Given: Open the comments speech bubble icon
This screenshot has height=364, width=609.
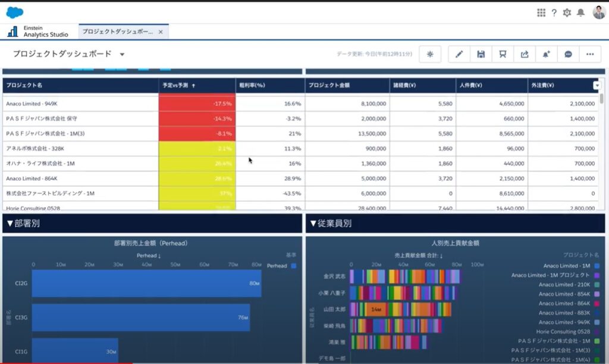Looking at the screenshot, I should [568, 54].
